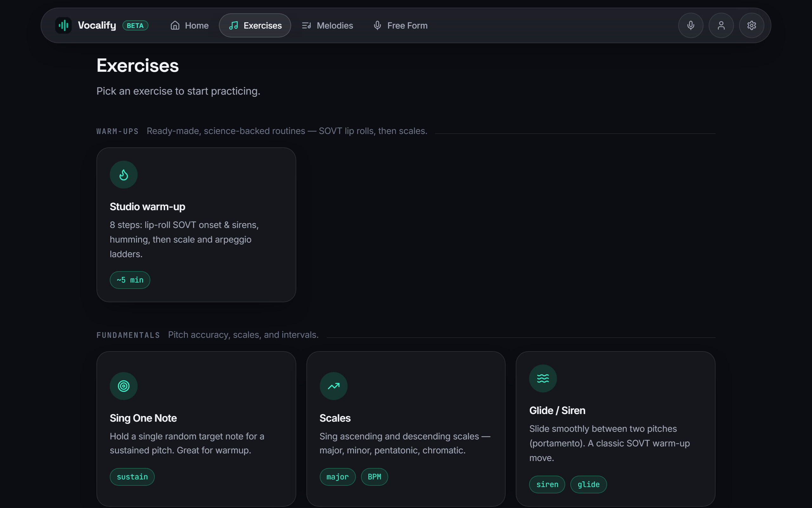Click the BPM tag on Scales

click(x=375, y=477)
